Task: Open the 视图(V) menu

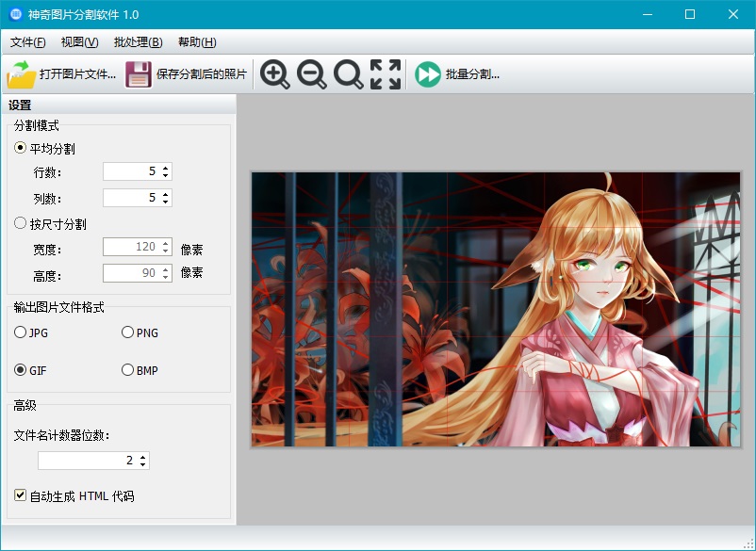Action: click(x=78, y=41)
